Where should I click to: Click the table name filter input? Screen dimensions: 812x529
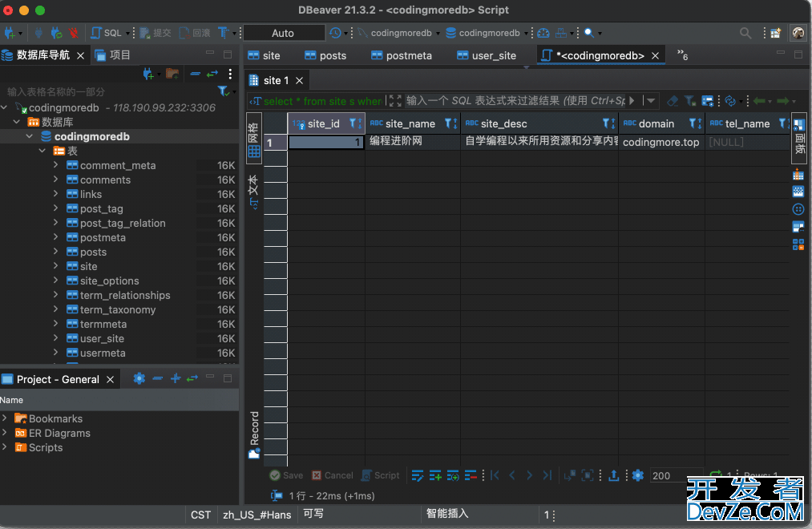(x=109, y=91)
